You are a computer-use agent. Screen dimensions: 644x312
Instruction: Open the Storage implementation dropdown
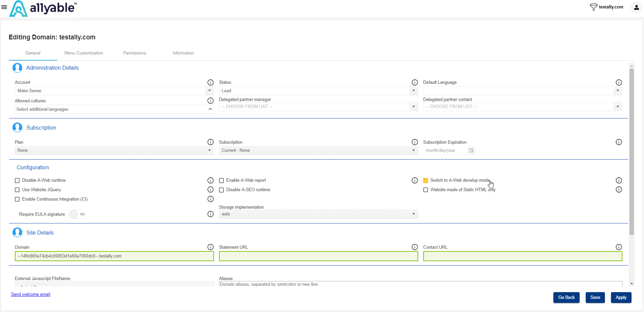pos(318,214)
